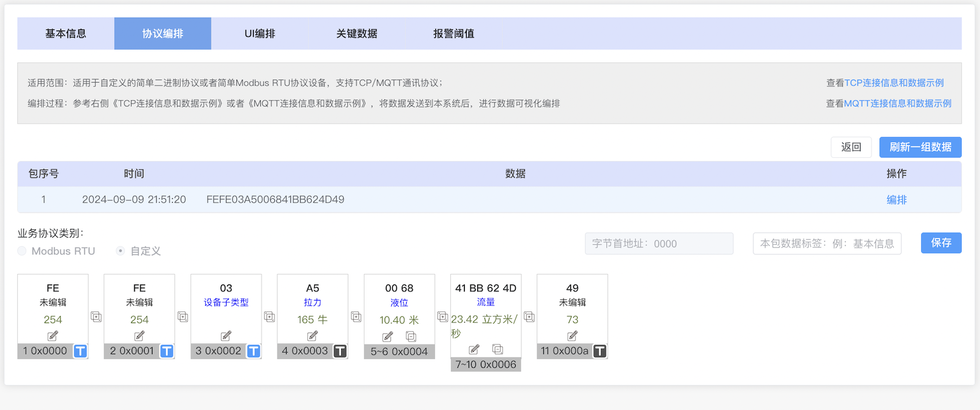Click address label 4 0x0003
This screenshot has height=410, width=980.
[x=305, y=351]
